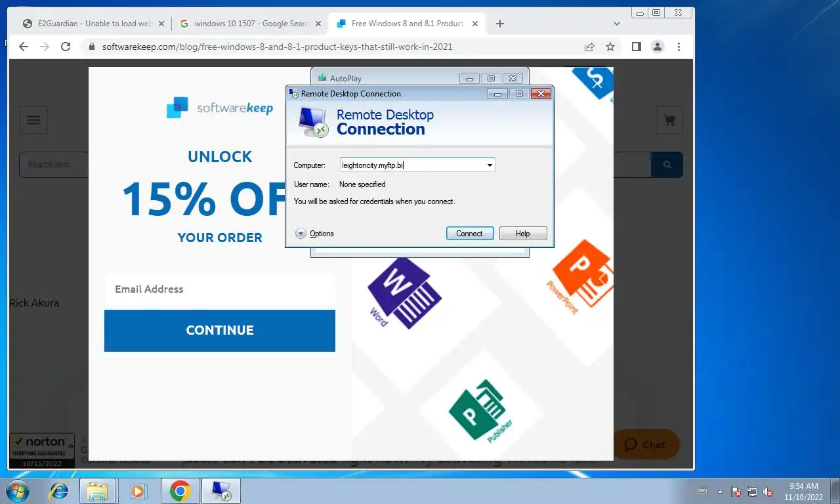The image size is (840, 504).
Task: Click the Rick Akura author name
Action: pos(34,303)
